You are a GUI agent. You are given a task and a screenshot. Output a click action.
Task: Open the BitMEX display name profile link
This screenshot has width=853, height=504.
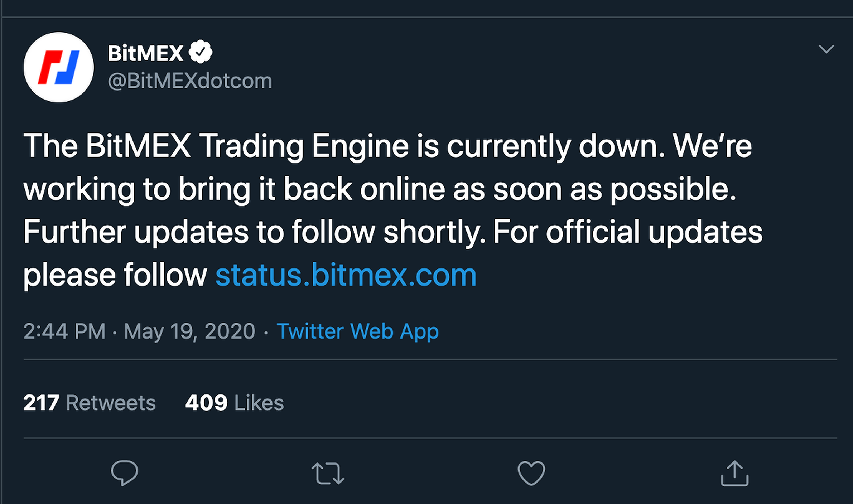pos(145,53)
